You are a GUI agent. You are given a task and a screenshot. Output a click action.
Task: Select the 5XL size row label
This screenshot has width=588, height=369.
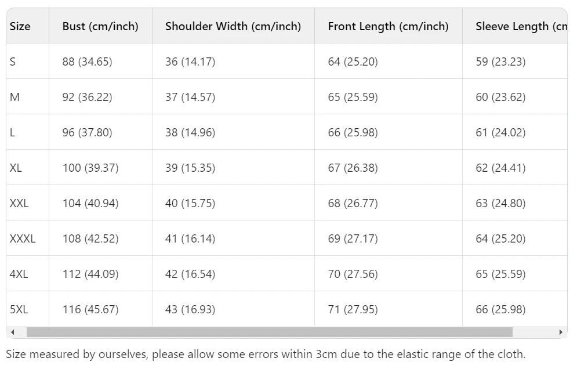click(19, 309)
